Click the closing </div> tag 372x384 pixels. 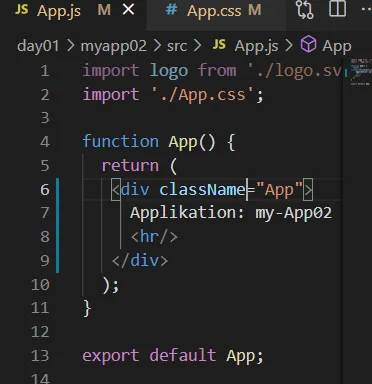tap(140, 261)
